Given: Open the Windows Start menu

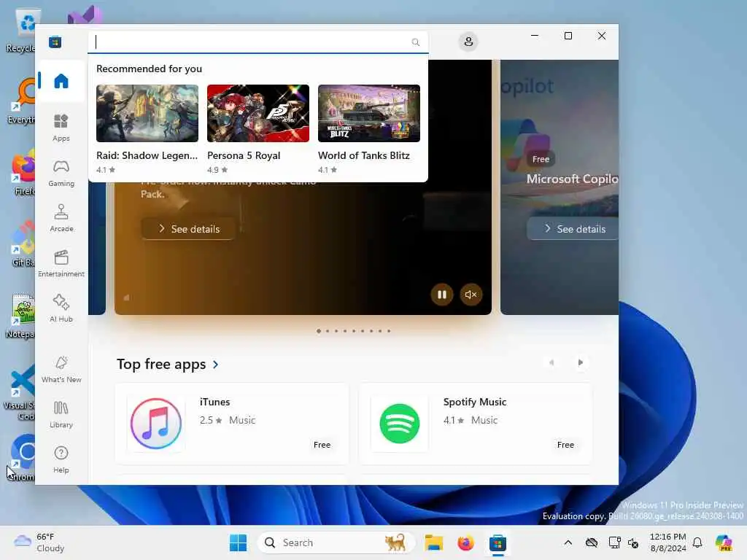Looking at the screenshot, I should click(239, 542).
